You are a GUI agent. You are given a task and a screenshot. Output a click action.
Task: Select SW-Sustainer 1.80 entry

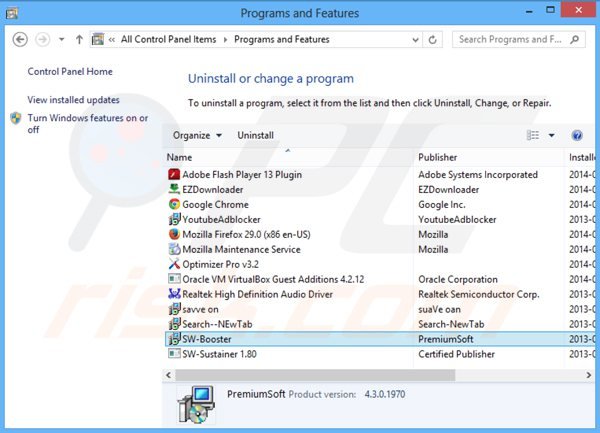coord(219,354)
